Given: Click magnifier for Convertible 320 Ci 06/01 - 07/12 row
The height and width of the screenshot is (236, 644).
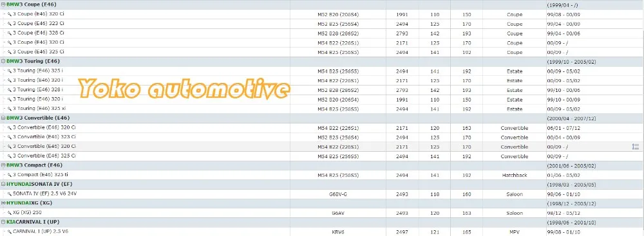Looking at the screenshot, I should point(10,127).
